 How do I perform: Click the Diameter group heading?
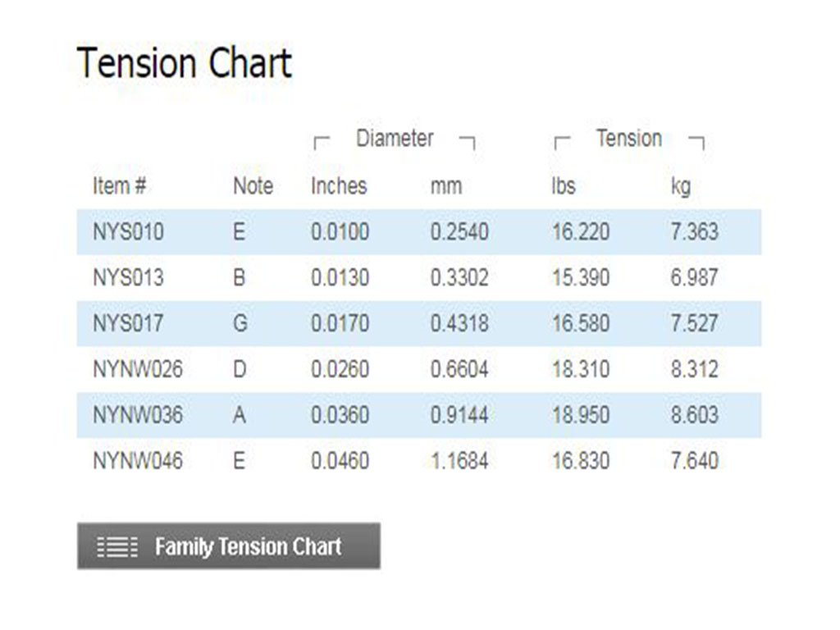click(x=395, y=138)
